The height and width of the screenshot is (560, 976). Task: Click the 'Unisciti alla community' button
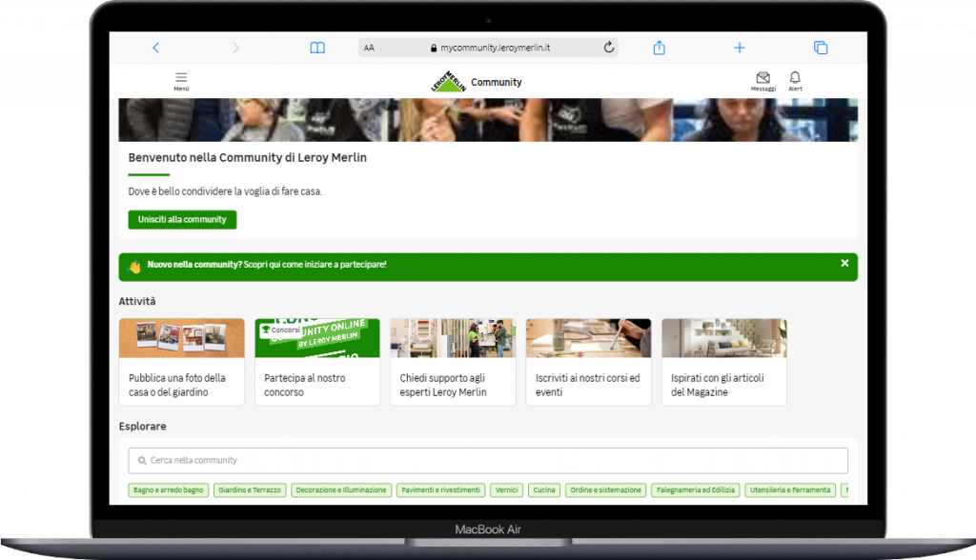pos(182,220)
